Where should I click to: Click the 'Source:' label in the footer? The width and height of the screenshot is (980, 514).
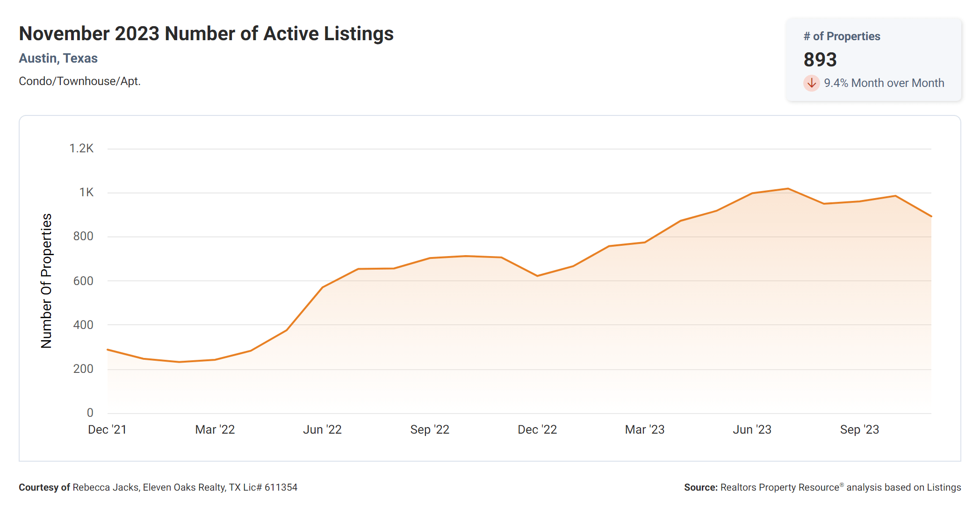pos(701,487)
